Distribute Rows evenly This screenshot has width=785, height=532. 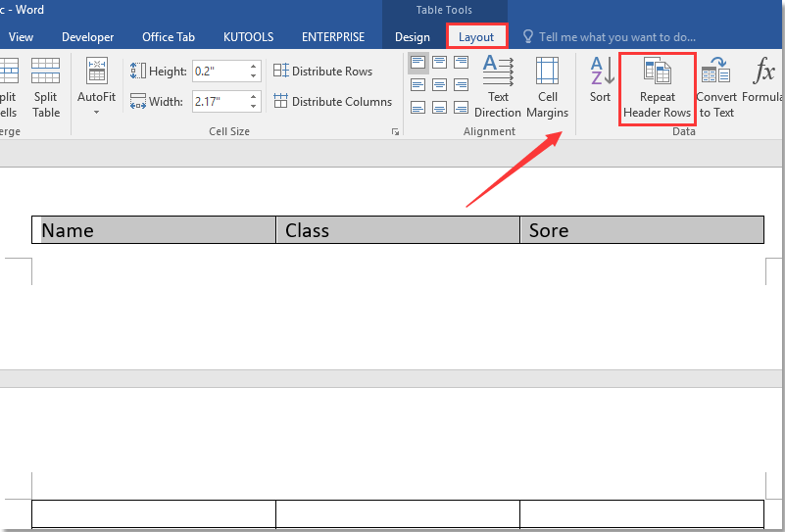[x=322, y=72]
